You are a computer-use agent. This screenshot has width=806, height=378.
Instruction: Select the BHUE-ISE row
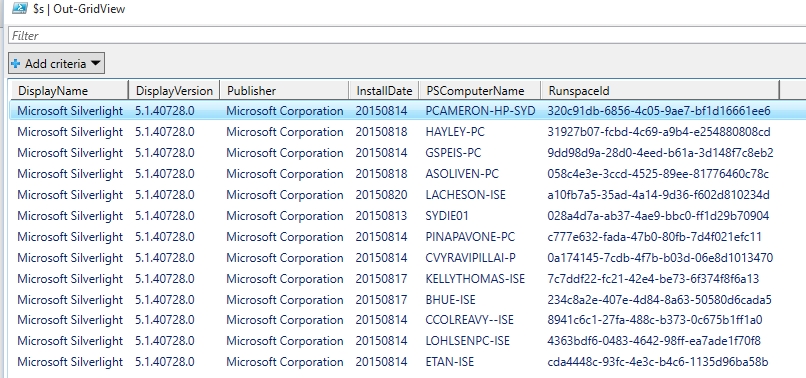point(407,300)
